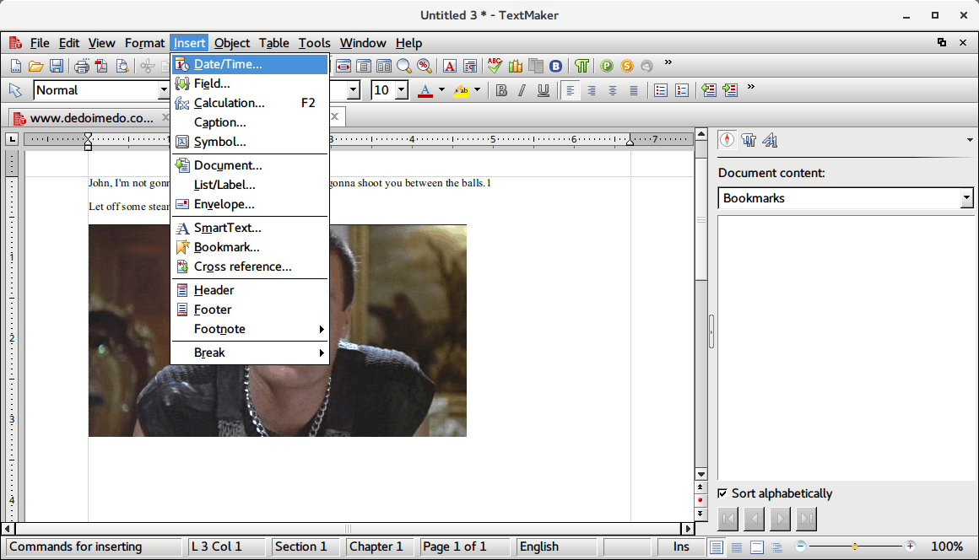The width and height of the screenshot is (979, 560).
Task: Run spell check with ABC checkmark icon
Action: [x=495, y=65]
